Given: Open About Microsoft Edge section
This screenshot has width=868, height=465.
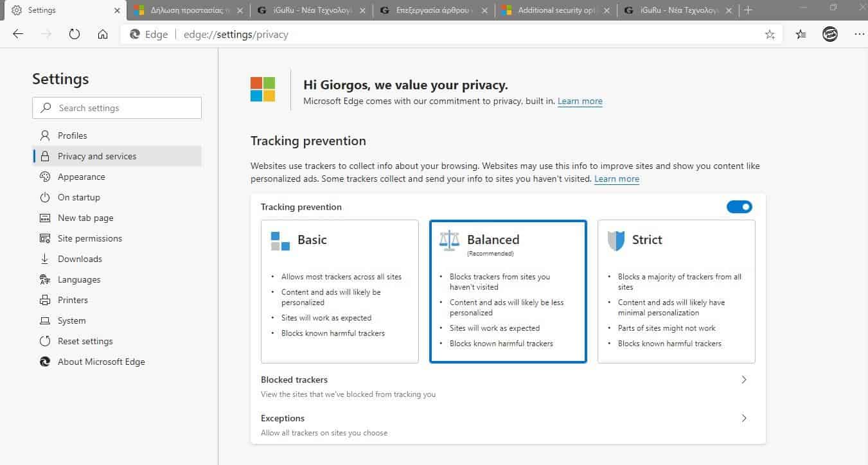Looking at the screenshot, I should tap(117, 362).
